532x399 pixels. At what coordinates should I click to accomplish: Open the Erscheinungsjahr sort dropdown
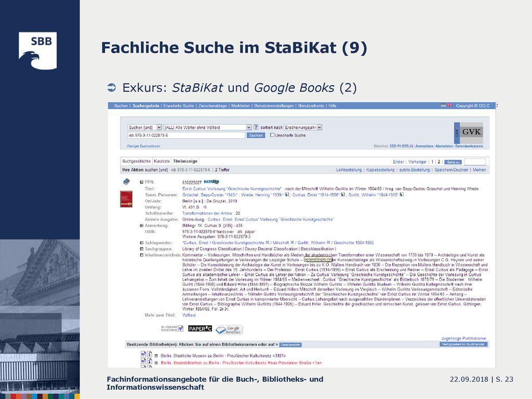(303, 127)
